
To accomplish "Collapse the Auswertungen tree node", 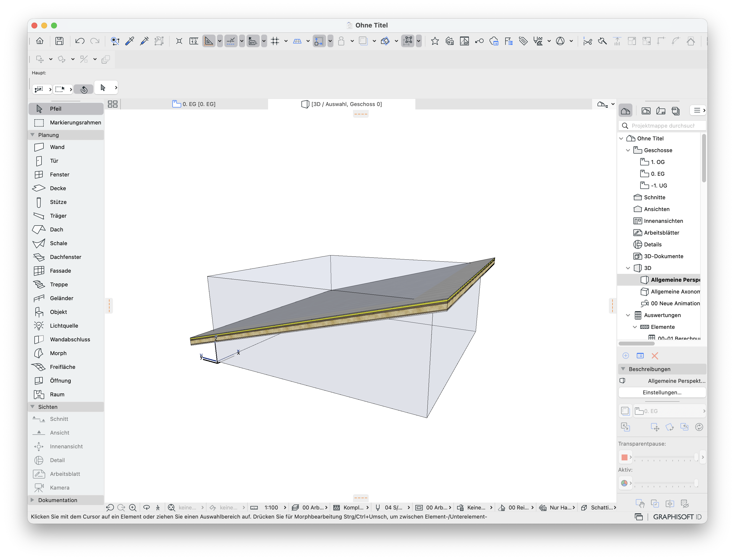I will (x=628, y=315).
